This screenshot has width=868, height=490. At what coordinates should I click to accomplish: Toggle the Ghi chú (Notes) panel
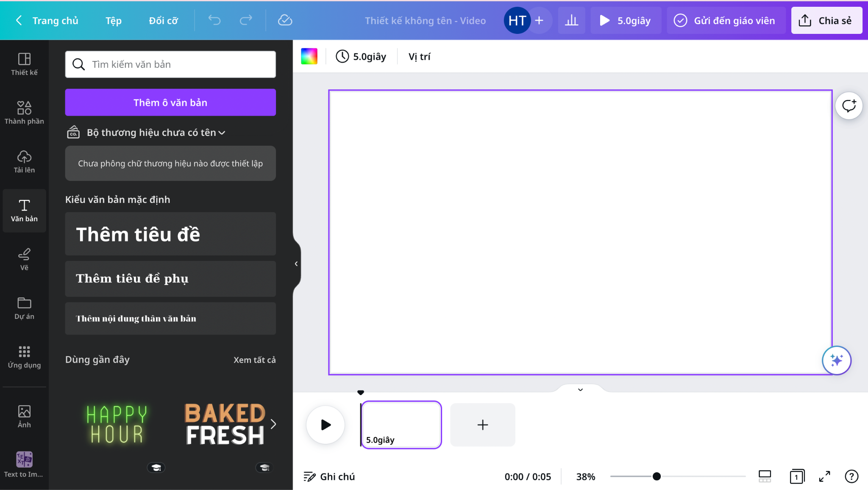(330, 476)
